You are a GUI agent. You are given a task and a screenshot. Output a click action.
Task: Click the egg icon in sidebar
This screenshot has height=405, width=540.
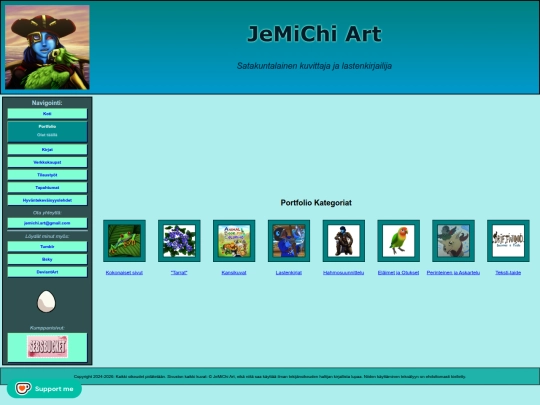tap(46, 301)
